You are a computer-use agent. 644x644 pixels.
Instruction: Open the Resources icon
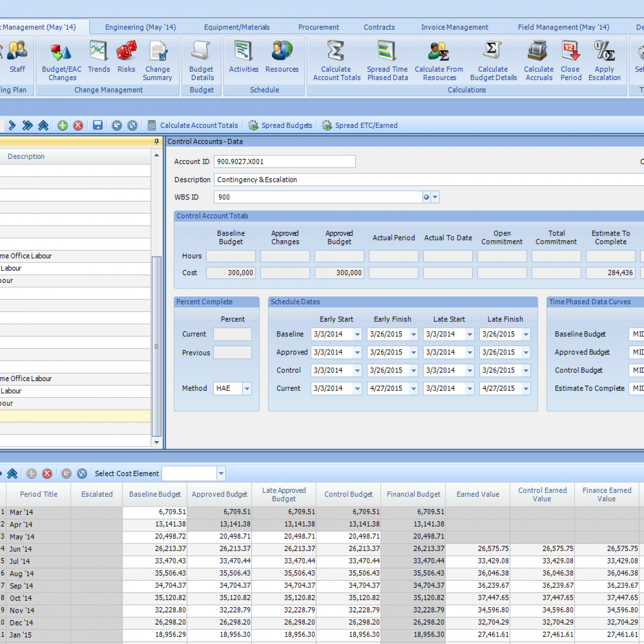[x=282, y=57]
